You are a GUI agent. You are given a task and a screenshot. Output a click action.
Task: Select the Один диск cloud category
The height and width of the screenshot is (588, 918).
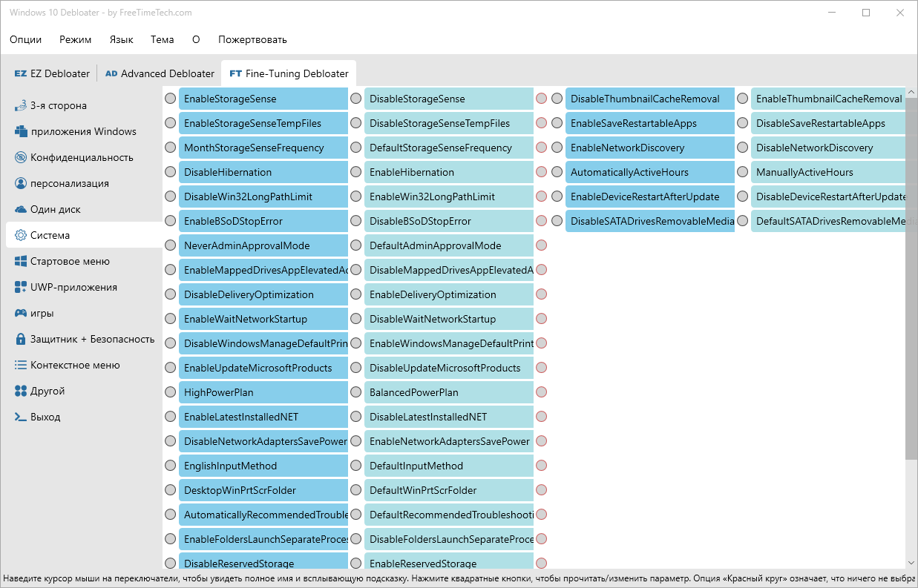coord(83,209)
